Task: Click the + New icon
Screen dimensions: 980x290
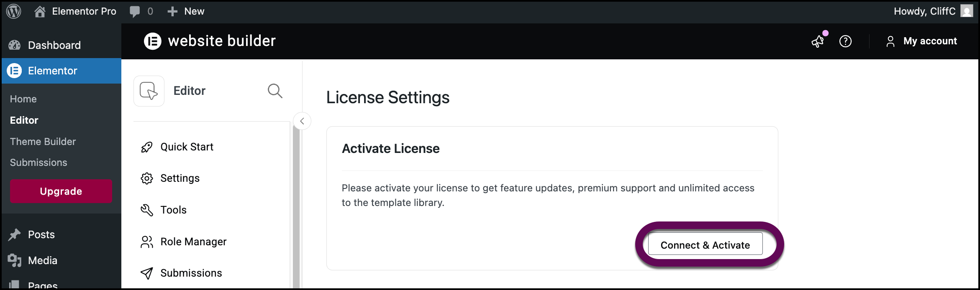Action: (x=172, y=11)
